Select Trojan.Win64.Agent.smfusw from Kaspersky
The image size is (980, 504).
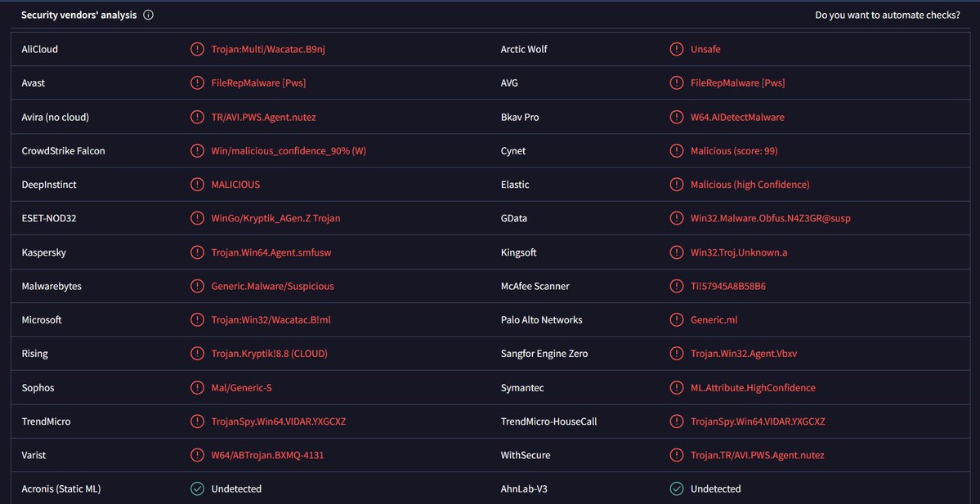click(x=271, y=252)
